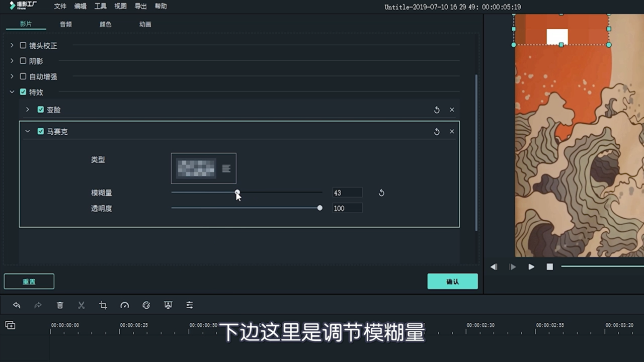Click the Filmora logo icon
Image resolution: width=644 pixels, height=362 pixels.
click(x=23, y=6)
